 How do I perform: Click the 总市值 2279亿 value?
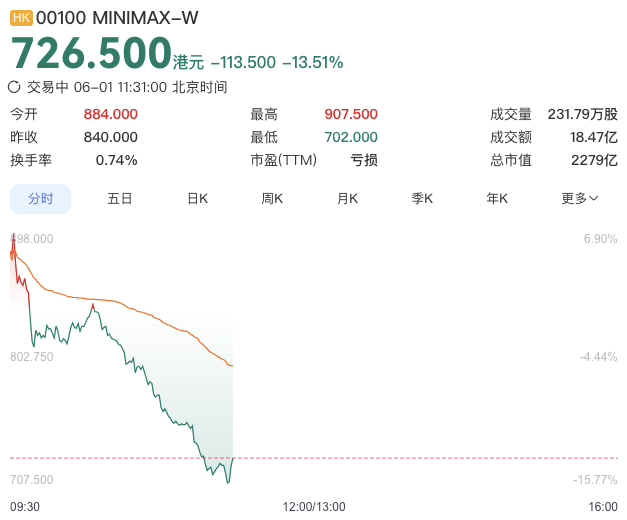[594, 160]
